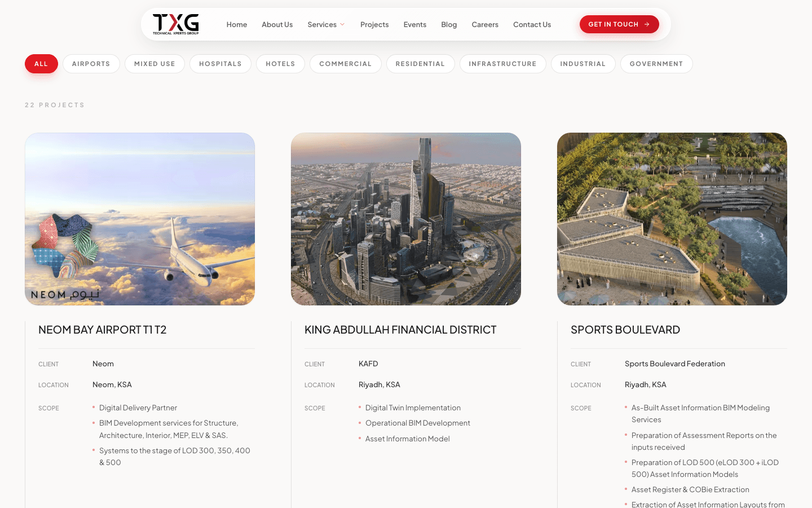Image resolution: width=812 pixels, height=508 pixels.
Task: Select 'Digital Delivery Partner' scope item
Action: coord(138,408)
